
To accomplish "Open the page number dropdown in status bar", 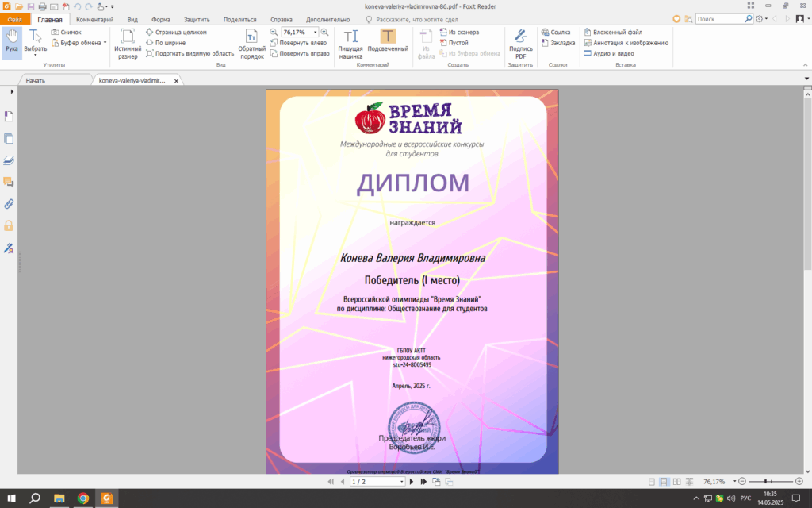I will 401,482.
